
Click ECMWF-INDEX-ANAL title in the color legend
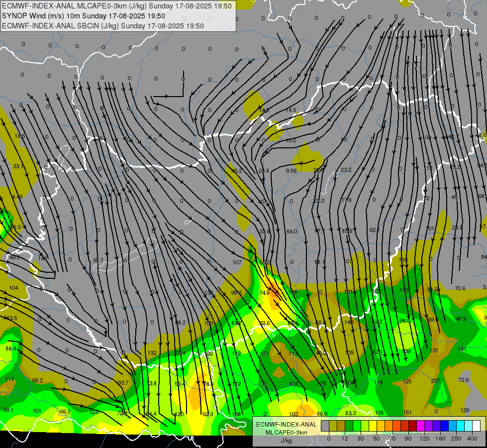(287, 425)
